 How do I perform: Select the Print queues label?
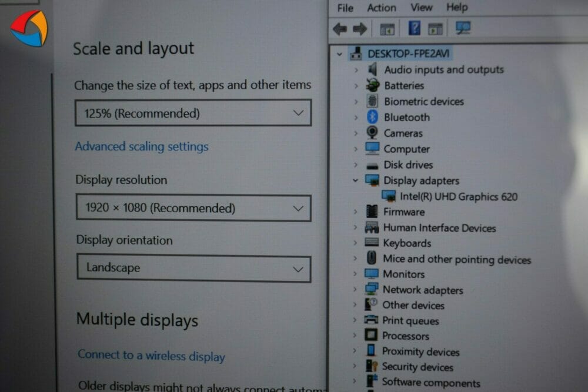[x=410, y=321]
